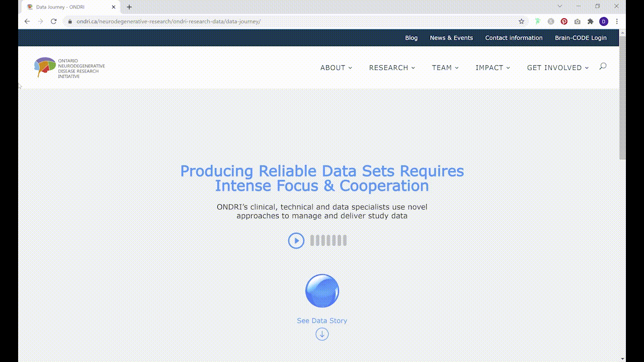Open the Chrome profile avatar D

604,22
